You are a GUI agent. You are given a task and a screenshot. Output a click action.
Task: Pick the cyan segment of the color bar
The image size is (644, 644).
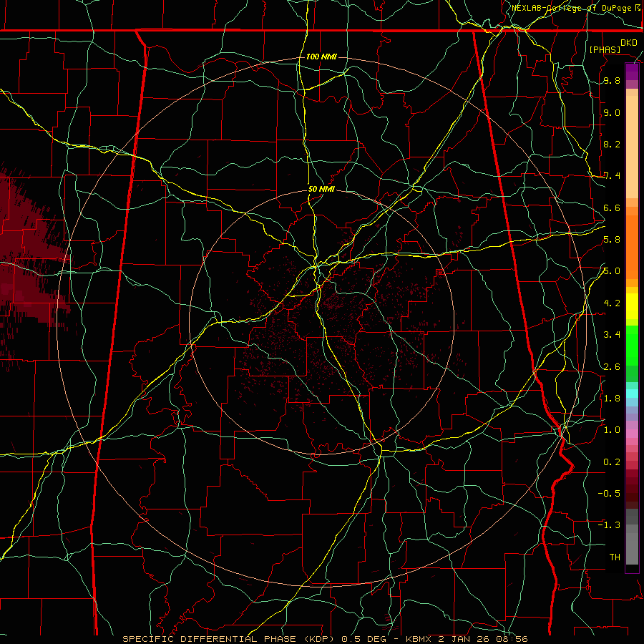pyautogui.click(x=632, y=394)
